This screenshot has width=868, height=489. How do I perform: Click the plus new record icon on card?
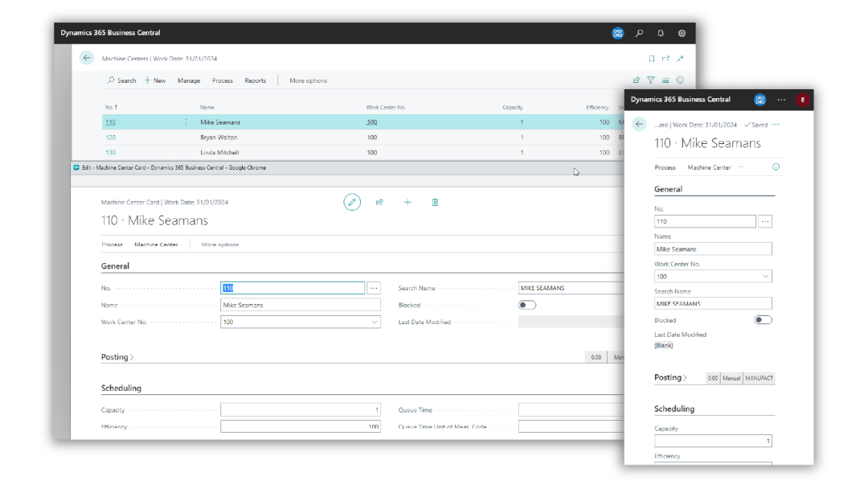[x=407, y=203]
